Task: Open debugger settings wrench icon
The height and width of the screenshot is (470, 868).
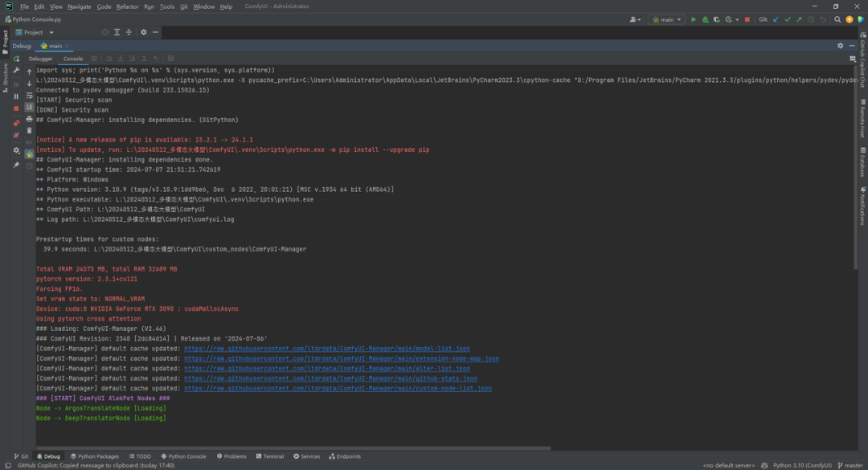Action: pyautogui.click(x=17, y=71)
